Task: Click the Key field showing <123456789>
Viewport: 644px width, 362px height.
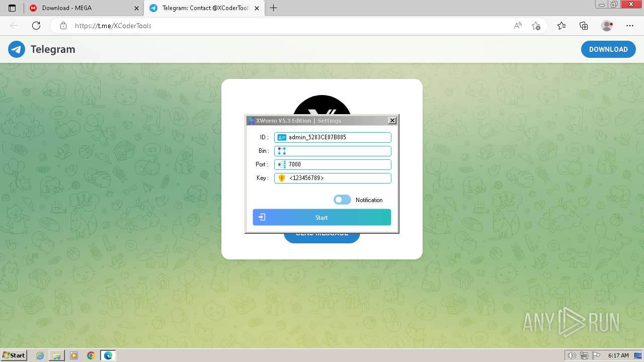Action: coord(333,178)
